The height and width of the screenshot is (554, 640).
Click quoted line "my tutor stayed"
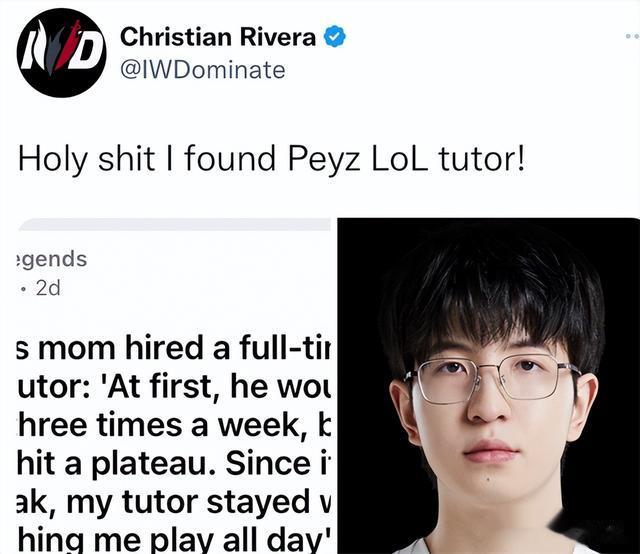click(x=173, y=502)
